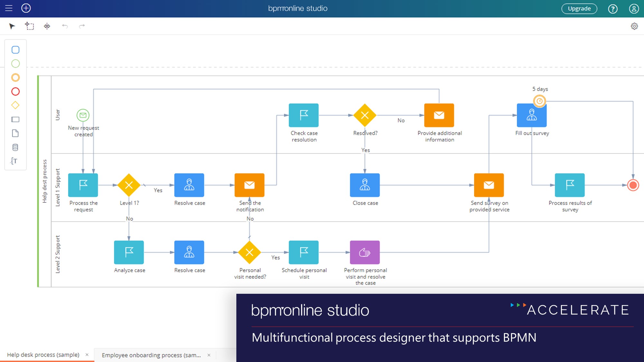
Task: Click the add new process plus icon
Action: 26,8
